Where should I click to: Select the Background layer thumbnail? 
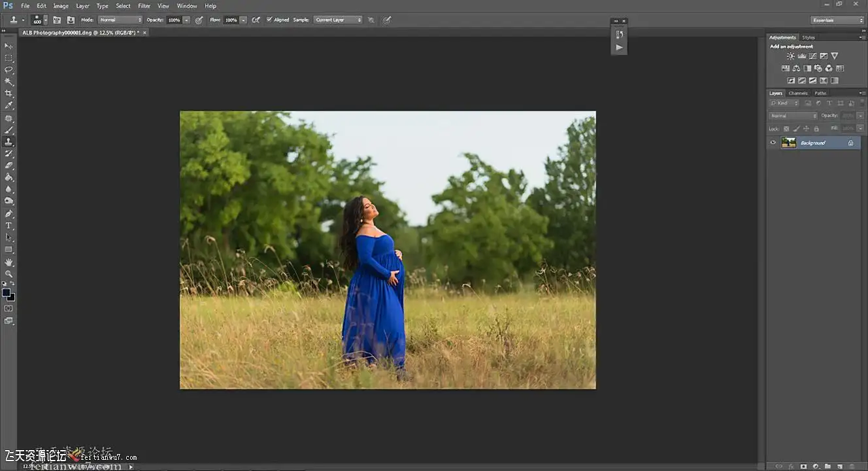(x=789, y=143)
